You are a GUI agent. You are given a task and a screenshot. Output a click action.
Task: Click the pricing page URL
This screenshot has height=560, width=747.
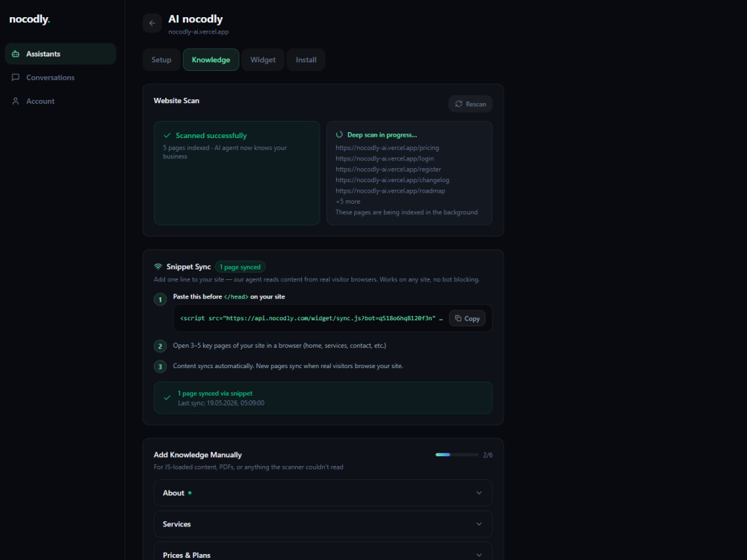[387, 148]
